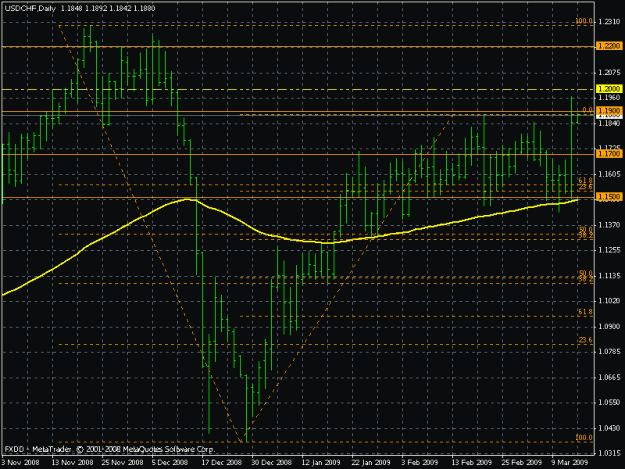Click the 1.0430 price axis label
The image size is (625, 469).
(x=609, y=428)
